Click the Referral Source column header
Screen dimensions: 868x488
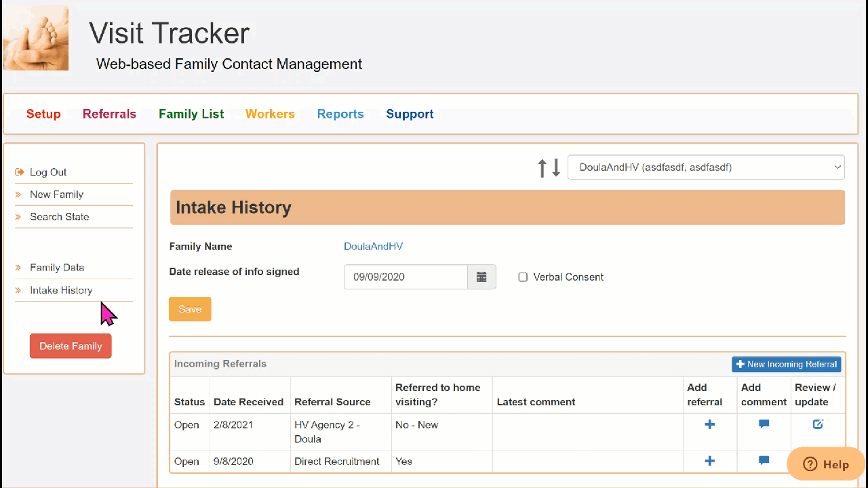(x=332, y=402)
